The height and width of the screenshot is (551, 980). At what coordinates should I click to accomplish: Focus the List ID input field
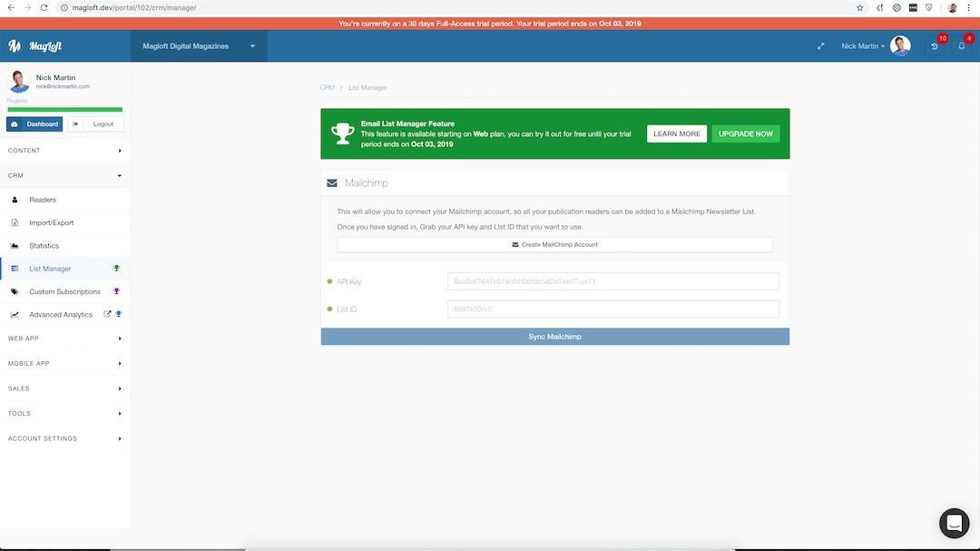613,309
